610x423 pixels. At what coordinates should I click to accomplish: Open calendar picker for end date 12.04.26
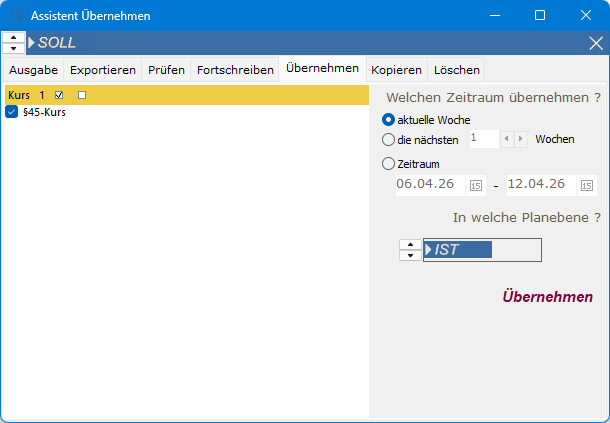point(586,185)
